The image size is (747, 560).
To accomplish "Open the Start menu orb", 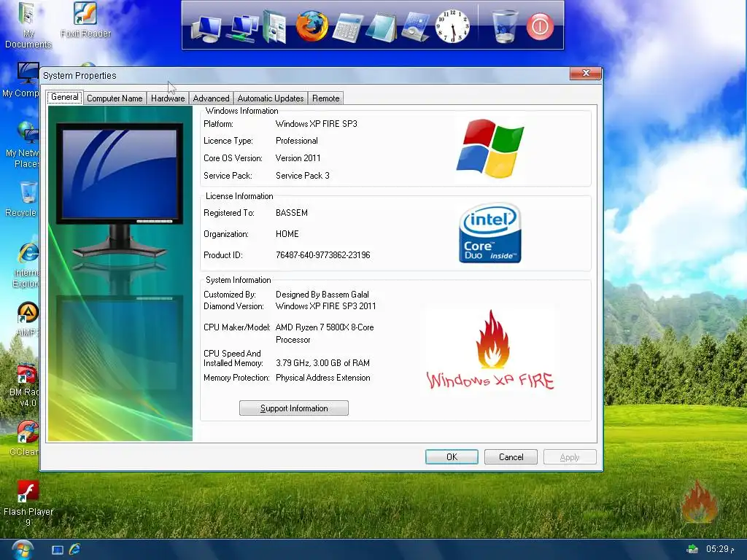I will point(23,550).
